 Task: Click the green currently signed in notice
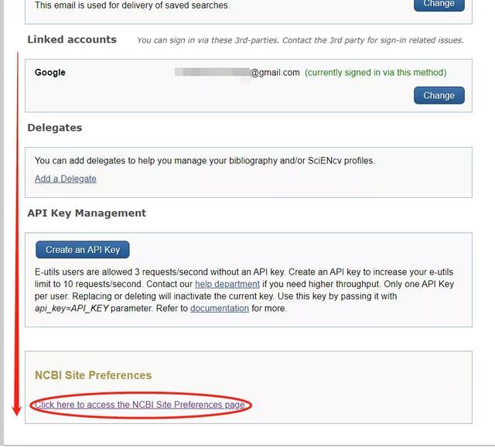coord(376,73)
